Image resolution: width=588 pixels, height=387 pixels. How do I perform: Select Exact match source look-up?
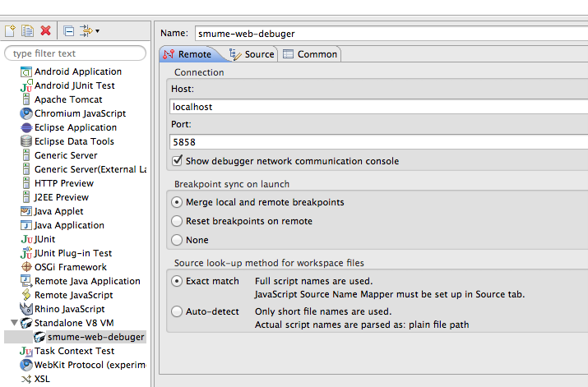177,281
